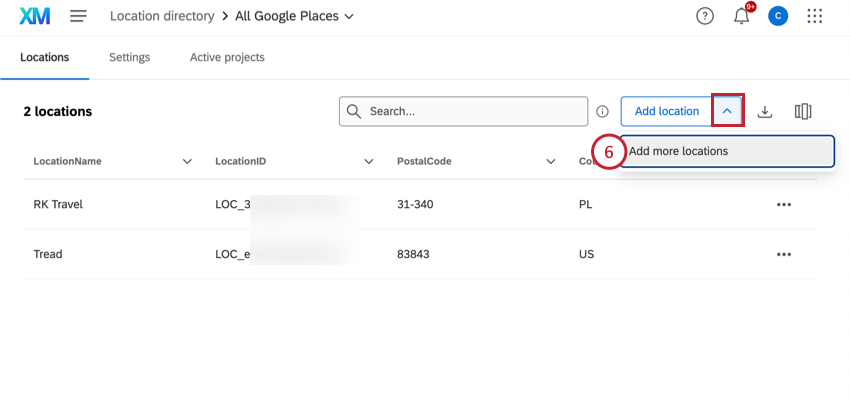Open more options for Tread row
850x400 pixels.
(x=784, y=254)
